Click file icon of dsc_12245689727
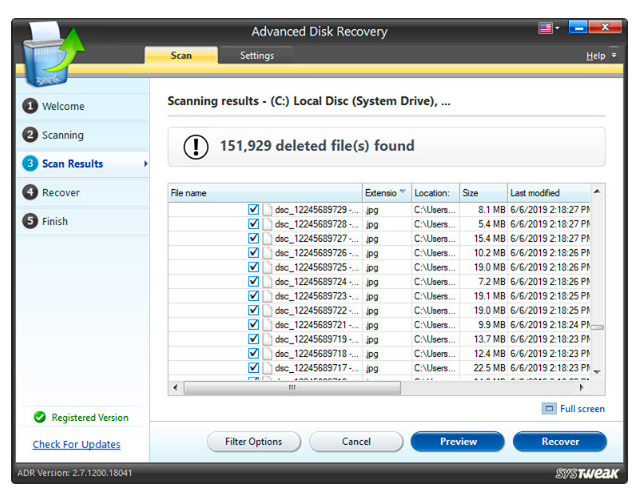The height and width of the screenshot is (493, 639). point(267,238)
